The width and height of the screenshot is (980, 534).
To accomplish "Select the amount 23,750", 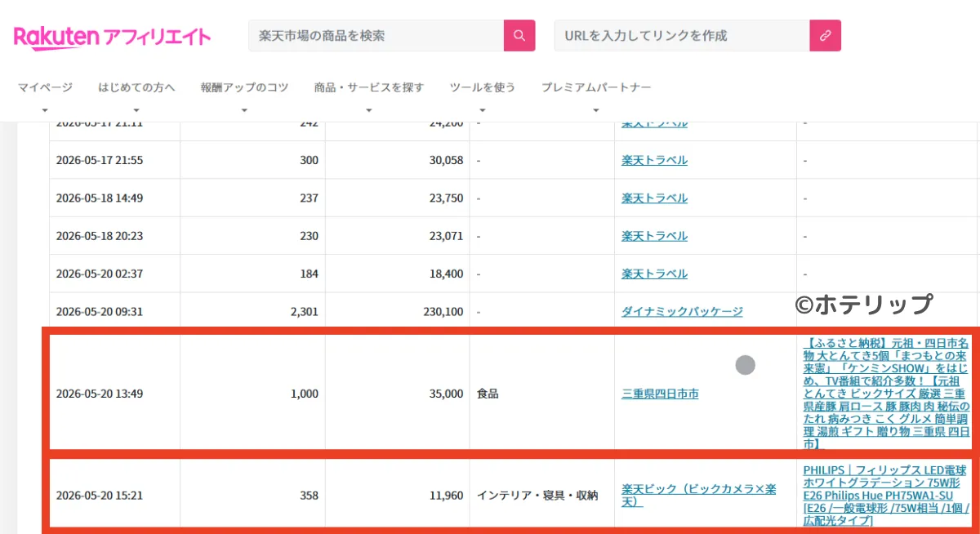I will [446, 198].
